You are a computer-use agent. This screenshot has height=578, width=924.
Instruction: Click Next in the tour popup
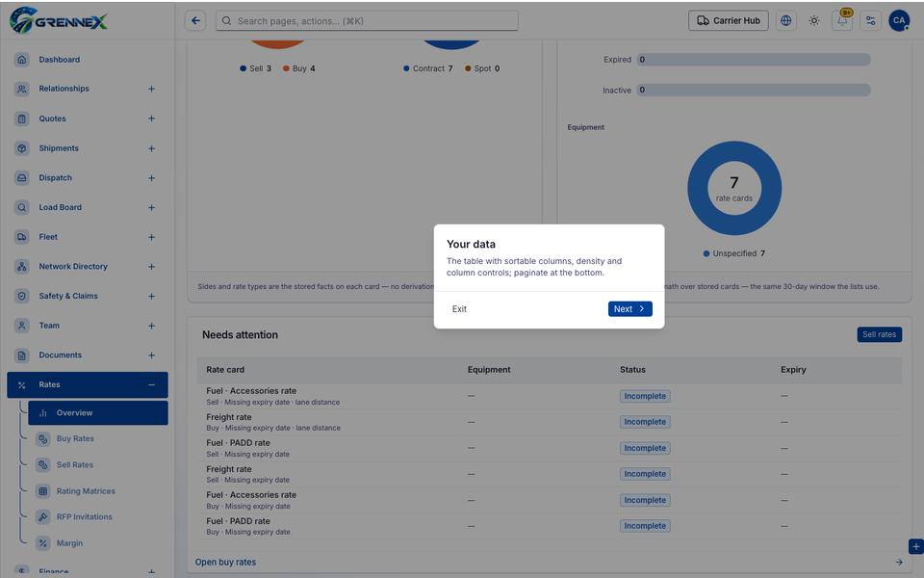(x=629, y=309)
